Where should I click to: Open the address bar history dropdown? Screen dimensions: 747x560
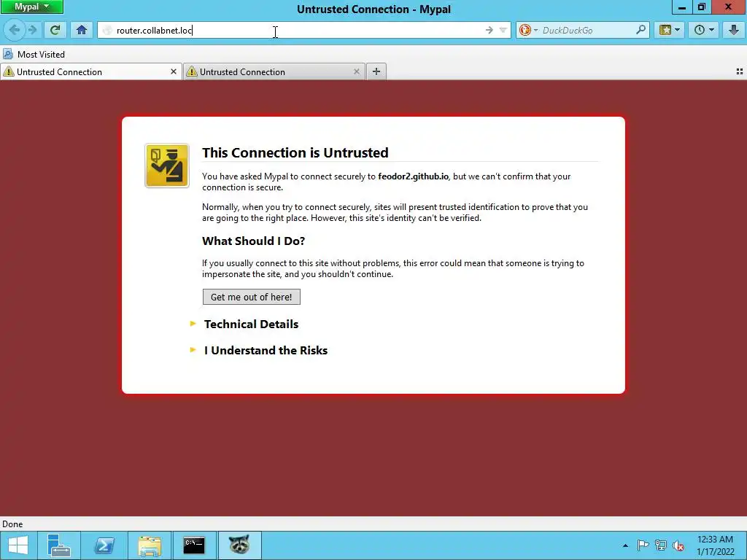[x=503, y=31]
